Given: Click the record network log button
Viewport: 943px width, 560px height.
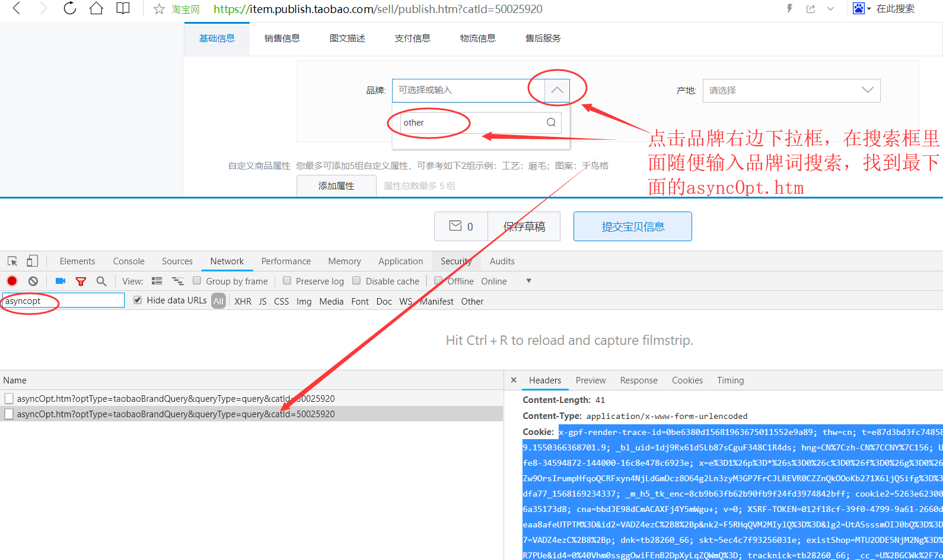Looking at the screenshot, I should point(12,281).
